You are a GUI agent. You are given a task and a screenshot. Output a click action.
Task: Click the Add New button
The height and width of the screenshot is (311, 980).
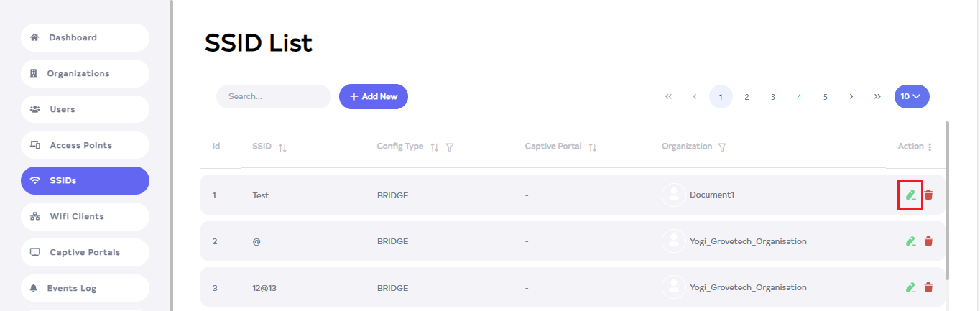(374, 96)
